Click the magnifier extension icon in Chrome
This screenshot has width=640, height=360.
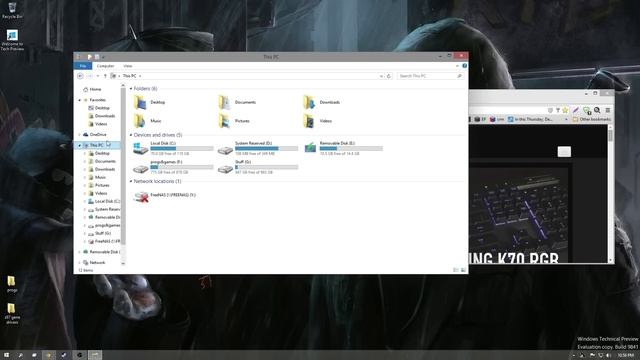(x=597, y=110)
